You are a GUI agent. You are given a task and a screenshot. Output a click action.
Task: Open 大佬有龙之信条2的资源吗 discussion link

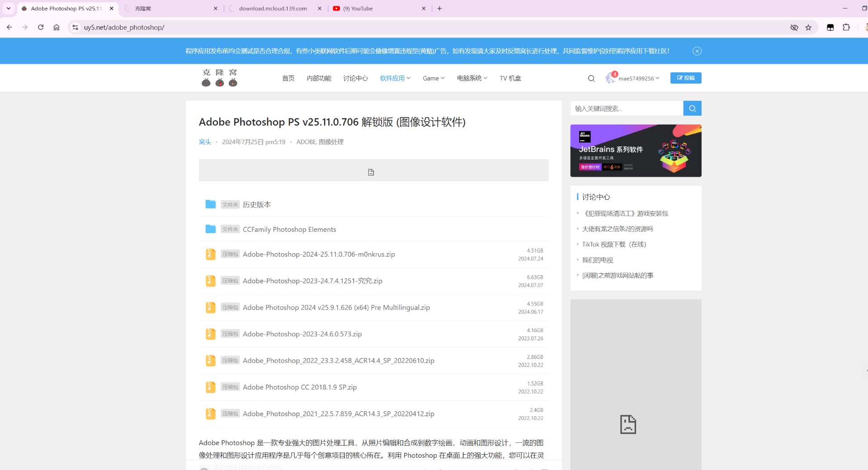[x=617, y=229]
